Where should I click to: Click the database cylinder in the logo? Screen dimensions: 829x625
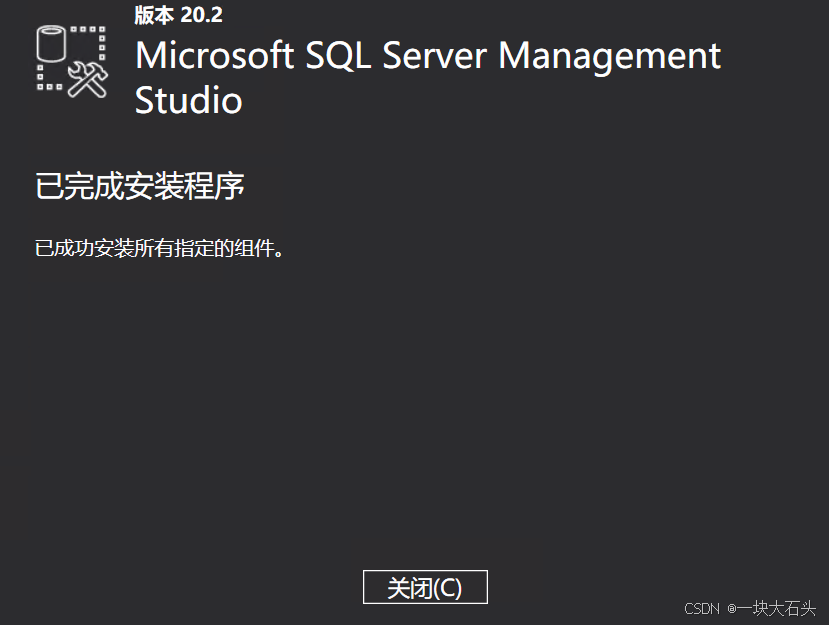(51, 44)
